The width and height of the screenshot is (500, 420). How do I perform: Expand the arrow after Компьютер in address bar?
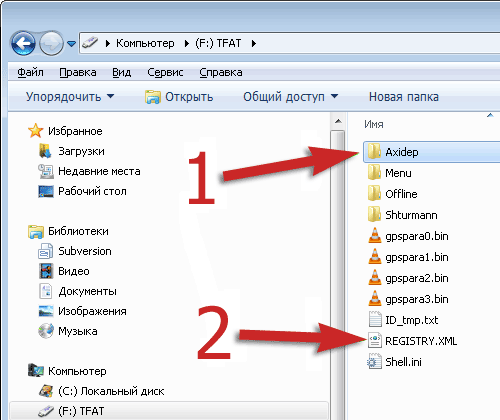[x=187, y=43]
